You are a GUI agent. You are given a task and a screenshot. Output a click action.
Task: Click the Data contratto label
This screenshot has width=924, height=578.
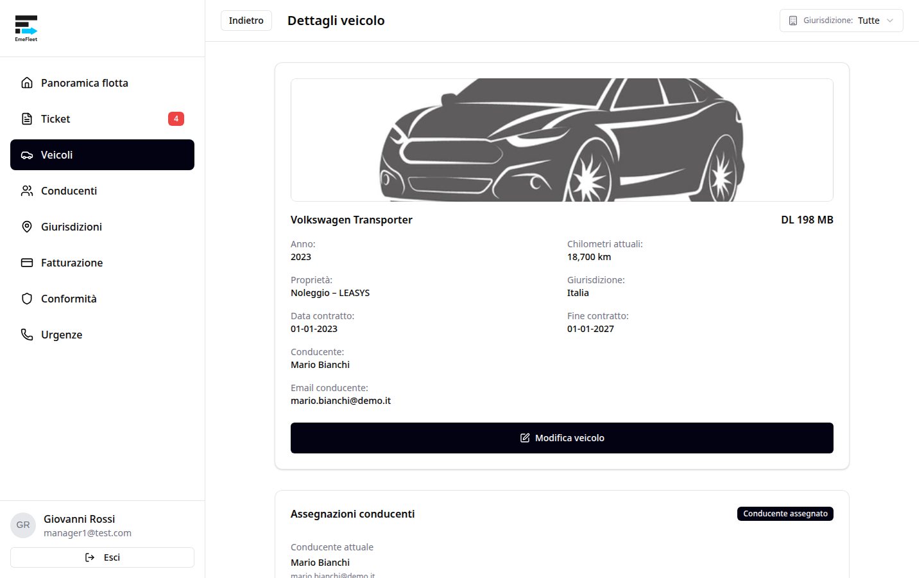click(323, 316)
